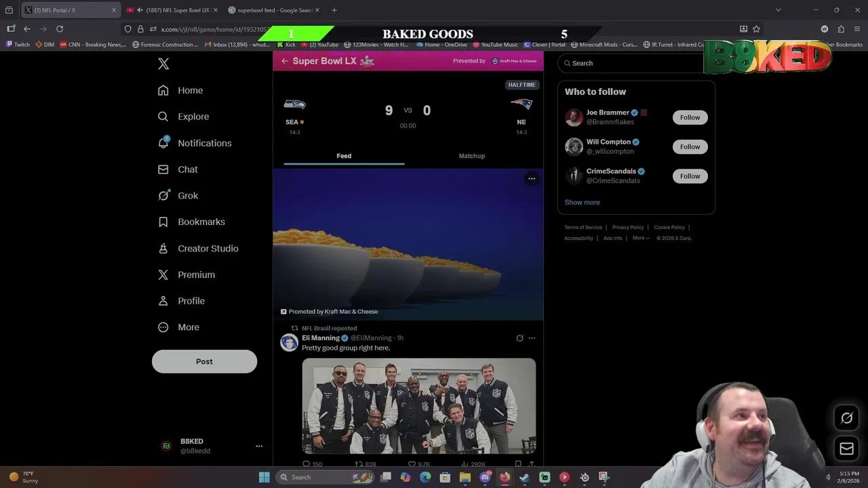Switch to the Feed tab
This screenshot has width=868, height=488.
pos(344,156)
